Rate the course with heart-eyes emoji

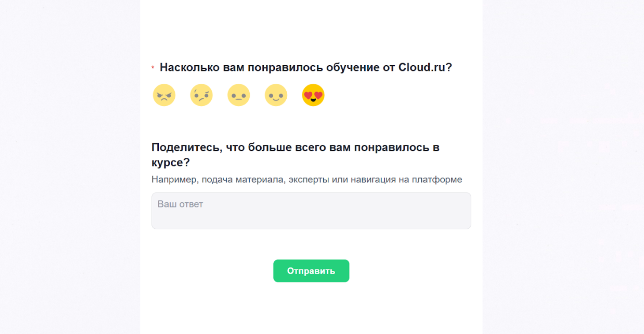tap(313, 95)
